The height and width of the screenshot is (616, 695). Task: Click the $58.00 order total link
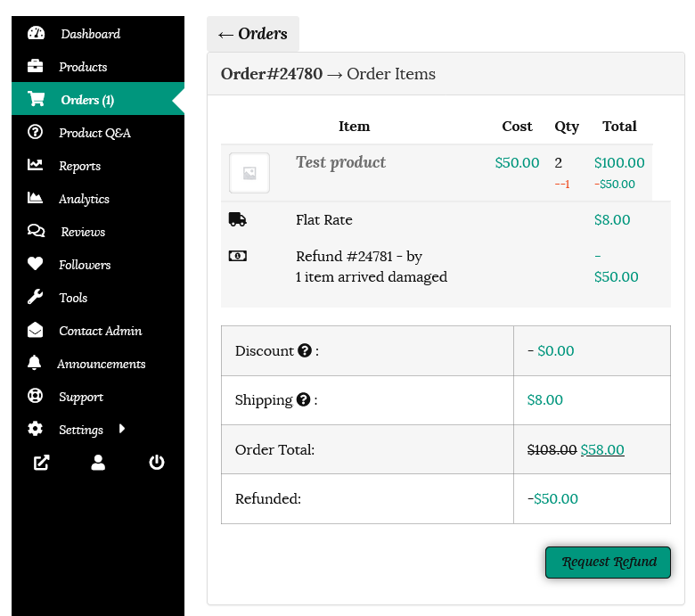coord(602,450)
